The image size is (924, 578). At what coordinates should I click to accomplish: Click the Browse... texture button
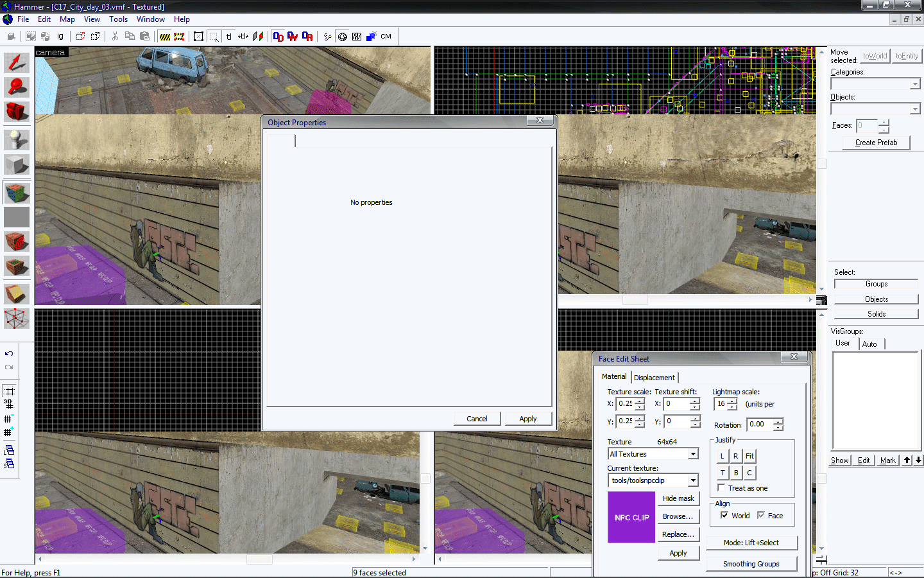pyautogui.click(x=678, y=516)
